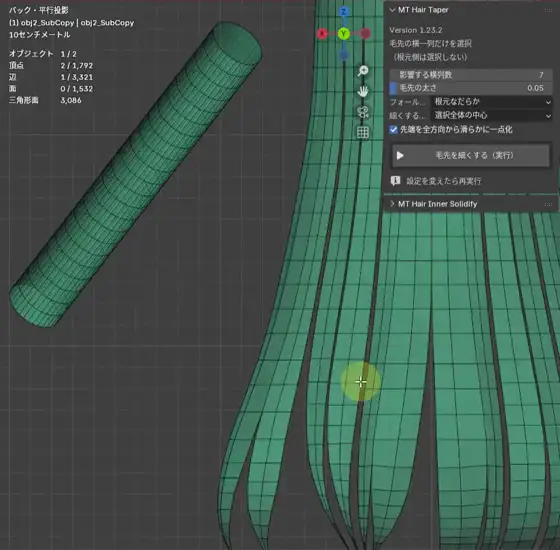
Task: Click the バック・平行投影 view label
Action: click(39, 10)
